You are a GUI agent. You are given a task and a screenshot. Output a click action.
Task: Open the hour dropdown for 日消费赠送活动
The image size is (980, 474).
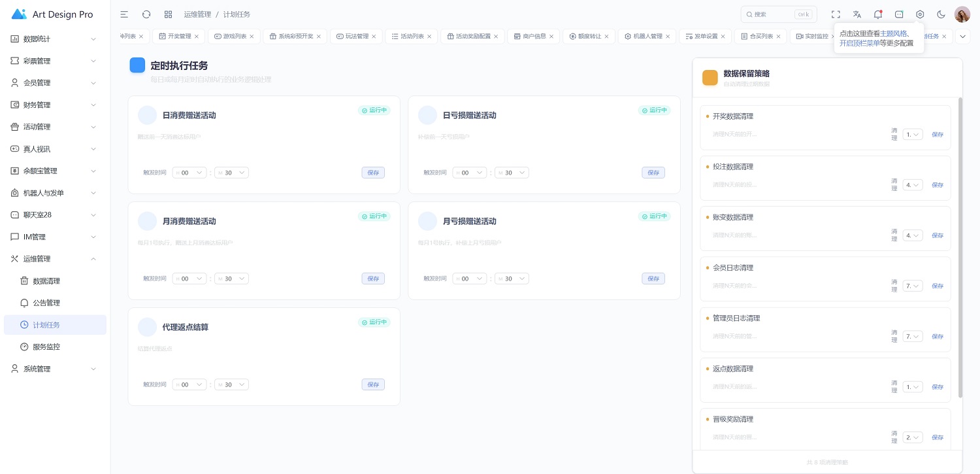point(189,173)
